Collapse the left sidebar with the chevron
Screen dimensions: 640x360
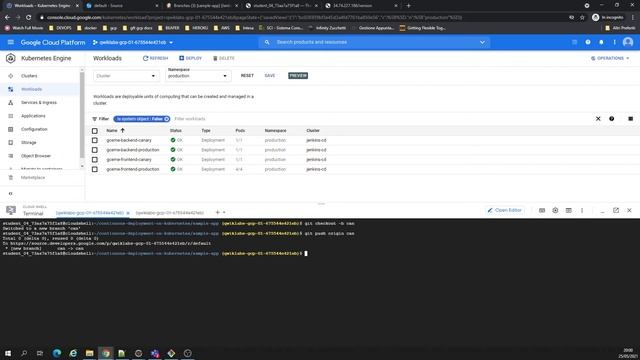tap(11, 193)
